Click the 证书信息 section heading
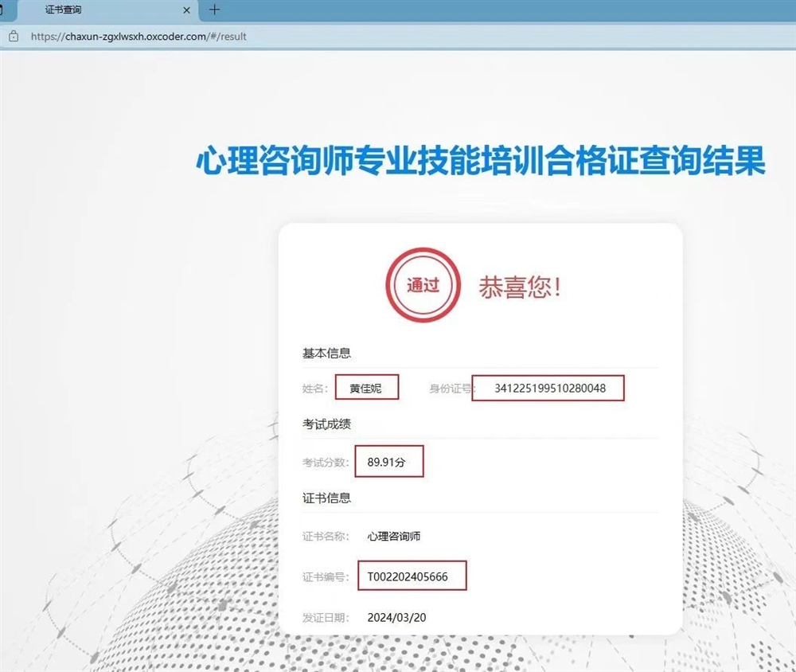 [x=326, y=498]
